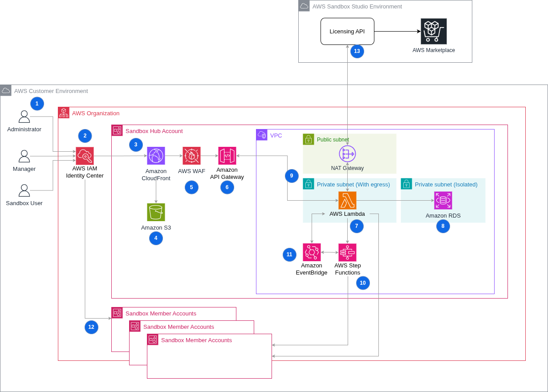This screenshot has width=548, height=392.
Task: Click the AWS WAF firewall icon
Action: 191,156
